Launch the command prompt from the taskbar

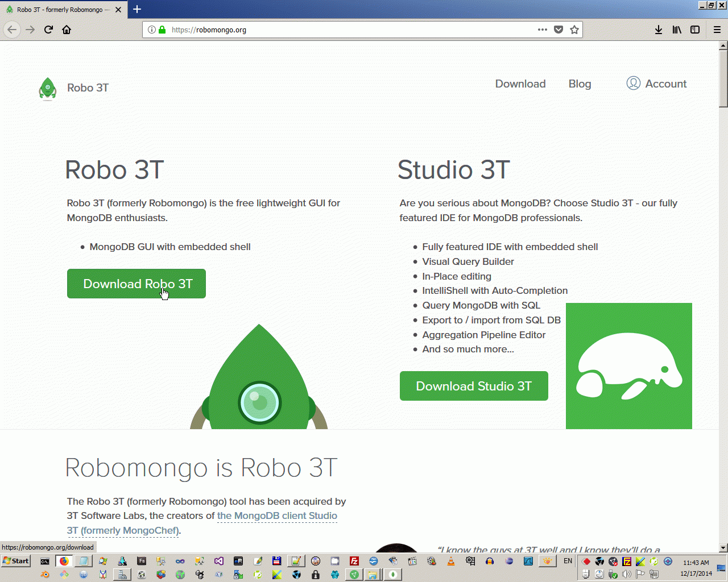[x=45, y=562]
